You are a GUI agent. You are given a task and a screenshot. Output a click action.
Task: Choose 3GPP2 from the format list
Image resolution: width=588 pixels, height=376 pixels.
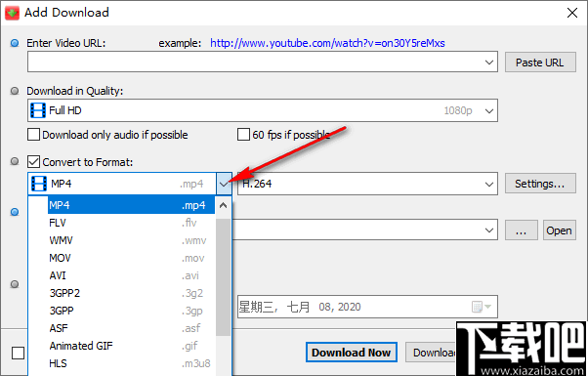click(x=131, y=293)
